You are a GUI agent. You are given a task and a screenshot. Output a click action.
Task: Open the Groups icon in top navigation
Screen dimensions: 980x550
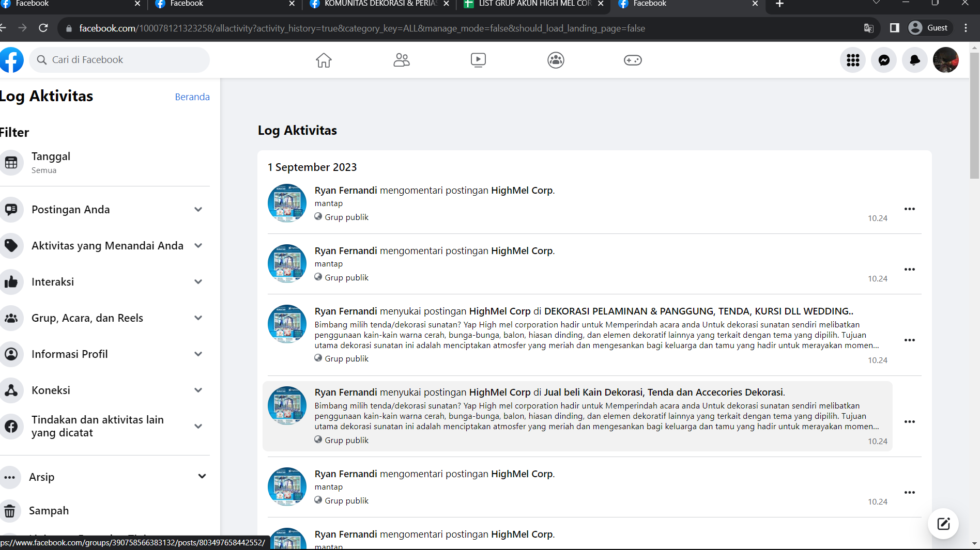(556, 60)
